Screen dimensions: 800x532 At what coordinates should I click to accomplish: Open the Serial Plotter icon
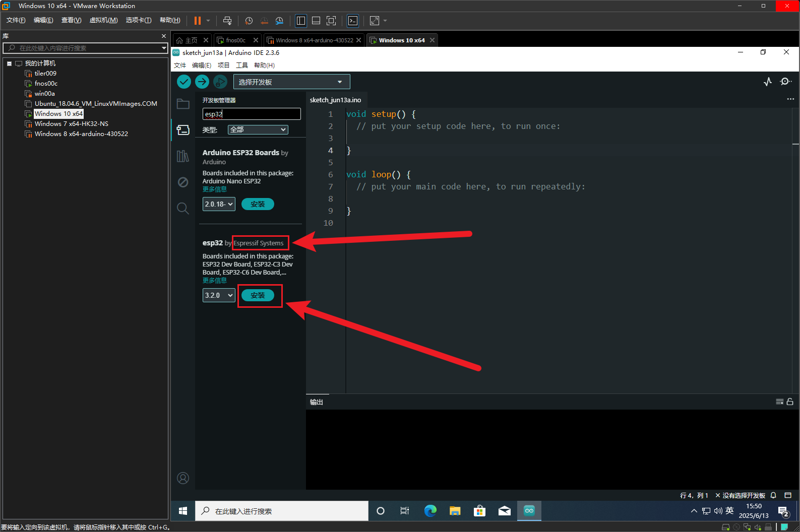[x=768, y=82]
